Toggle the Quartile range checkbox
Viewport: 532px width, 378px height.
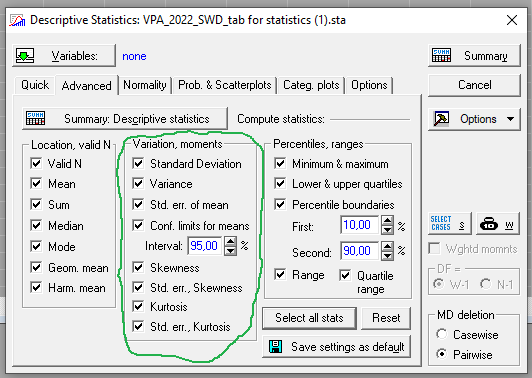pyautogui.click(x=345, y=275)
